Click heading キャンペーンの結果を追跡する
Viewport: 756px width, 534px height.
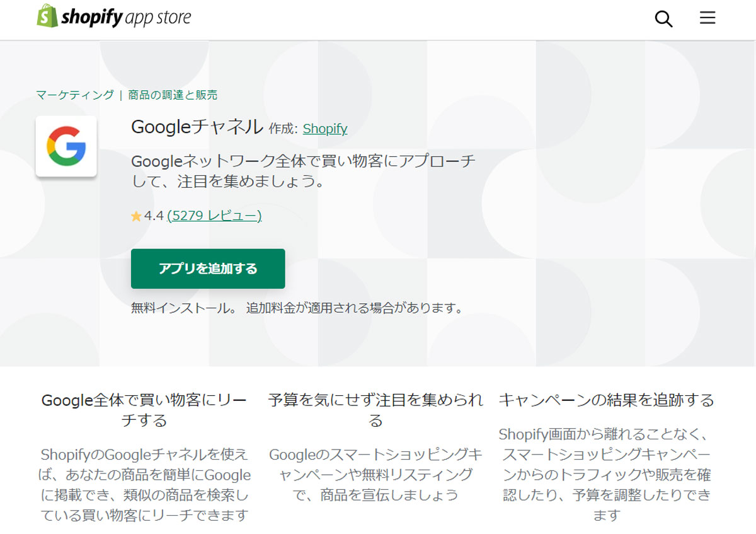(606, 400)
